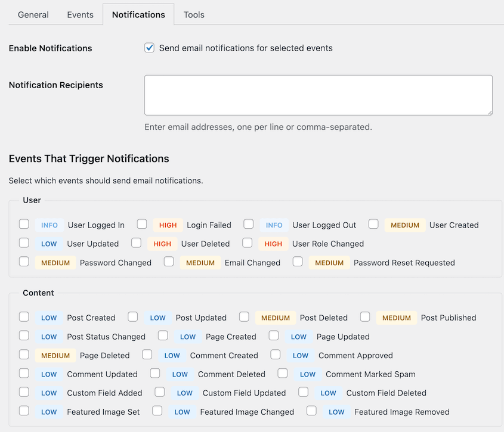Open the Tools tab
This screenshot has width=504, height=432.
(x=193, y=14)
